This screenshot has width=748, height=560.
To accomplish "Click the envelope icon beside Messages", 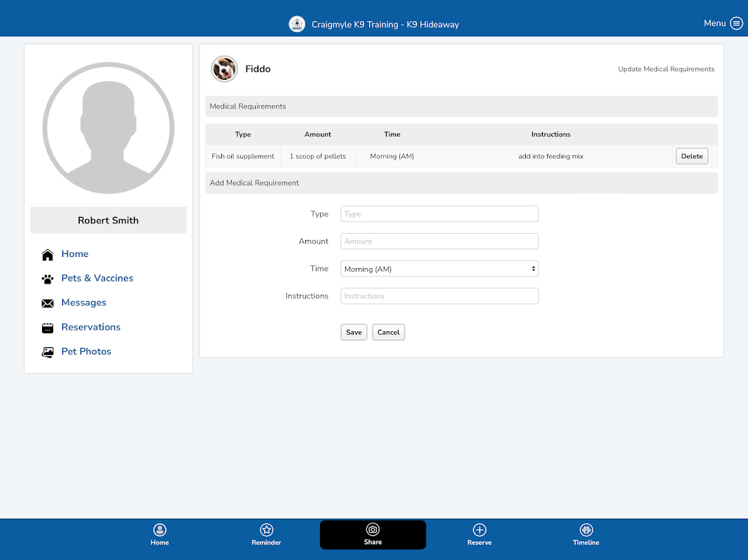I will (48, 304).
